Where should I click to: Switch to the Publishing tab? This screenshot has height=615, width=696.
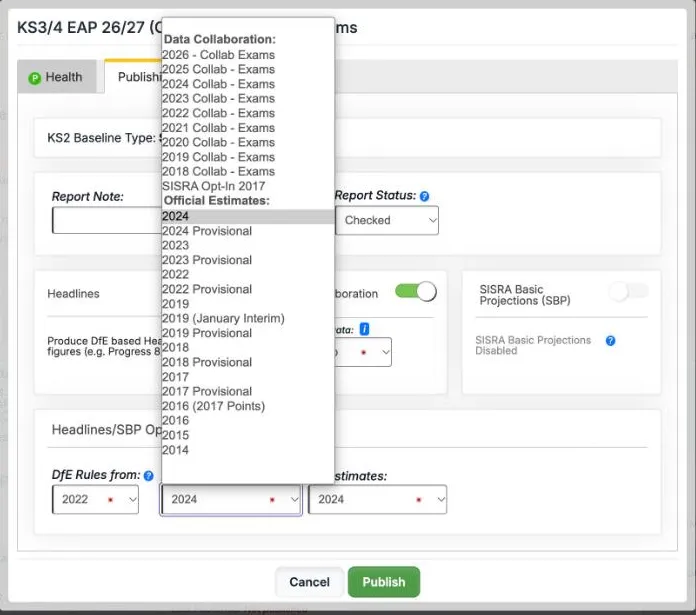[133, 77]
